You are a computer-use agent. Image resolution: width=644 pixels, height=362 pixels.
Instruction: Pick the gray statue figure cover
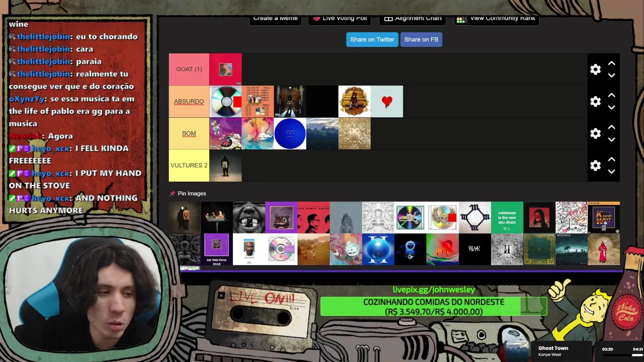point(346,218)
